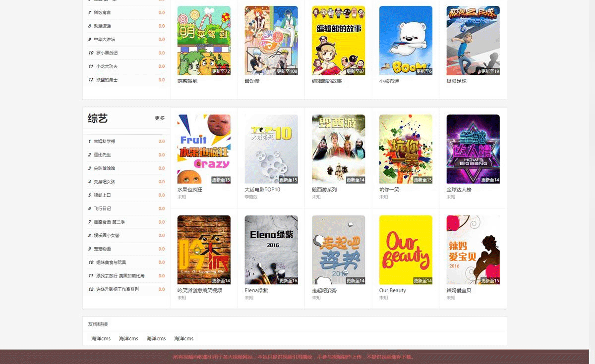Image resolution: width=595 pixels, height=364 pixels.
Task: Open 综艺 ranking item 逗比先生
Action: (x=102, y=155)
